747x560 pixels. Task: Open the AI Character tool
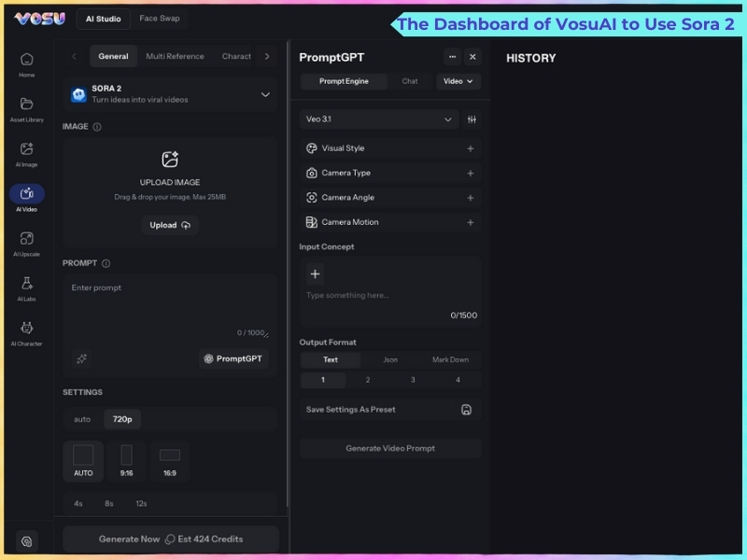click(27, 332)
